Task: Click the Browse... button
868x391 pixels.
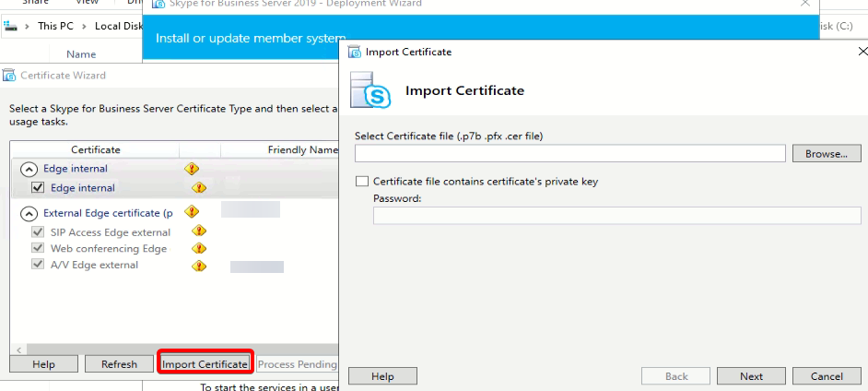Action: point(826,154)
